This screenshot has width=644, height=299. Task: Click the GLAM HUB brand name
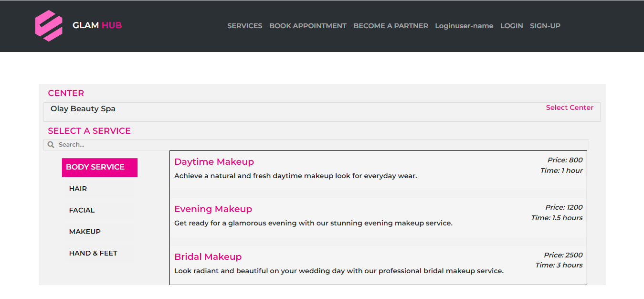click(97, 25)
